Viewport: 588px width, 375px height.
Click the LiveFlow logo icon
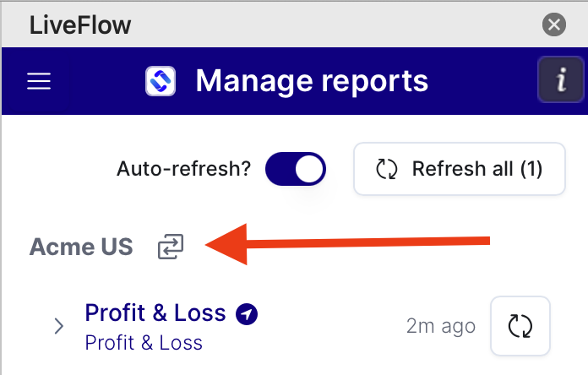click(x=161, y=81)
